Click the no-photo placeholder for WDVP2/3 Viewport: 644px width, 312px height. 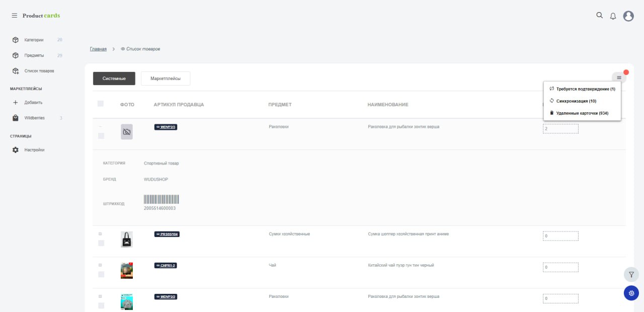(127, 132)
